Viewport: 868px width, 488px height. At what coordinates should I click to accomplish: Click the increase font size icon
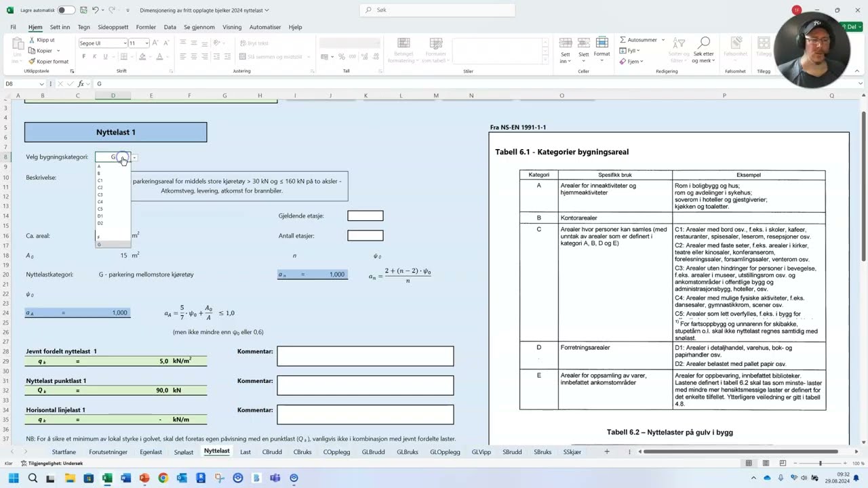[156, 43]
